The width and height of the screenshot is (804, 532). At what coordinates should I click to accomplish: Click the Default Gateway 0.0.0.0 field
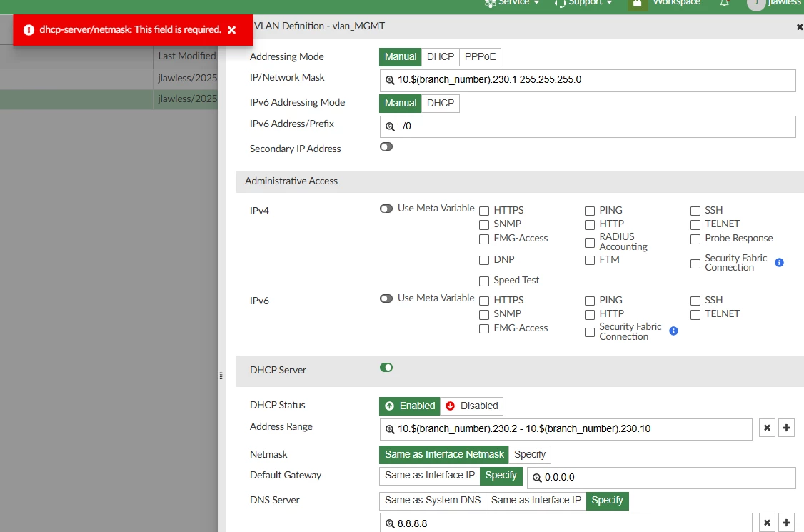(x=661, y=478)
